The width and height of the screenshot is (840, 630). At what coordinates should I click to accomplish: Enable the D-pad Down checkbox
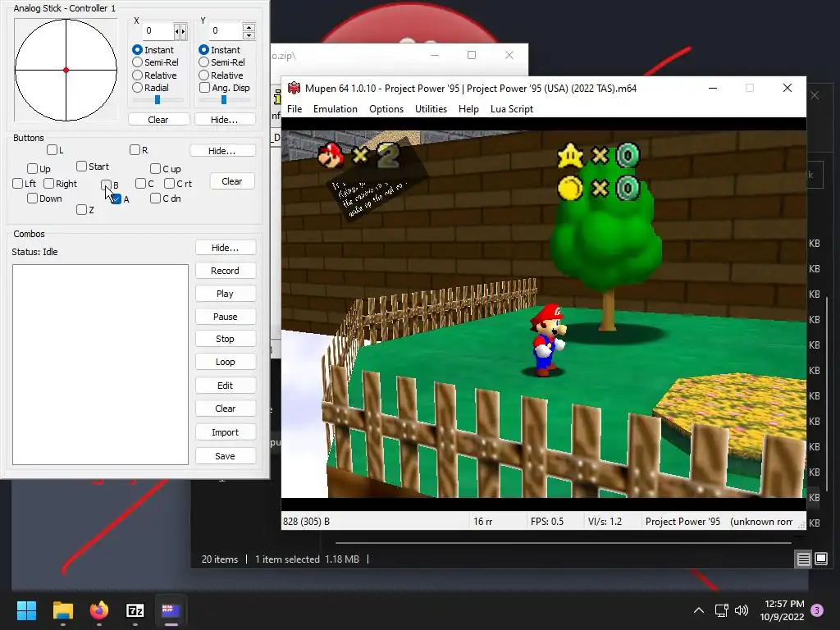(32, 199)
